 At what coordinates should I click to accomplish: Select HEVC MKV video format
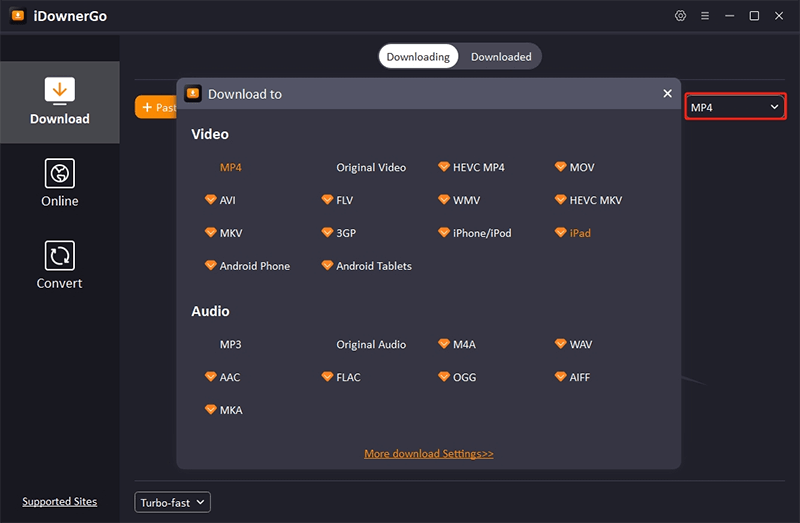point(595,200)
